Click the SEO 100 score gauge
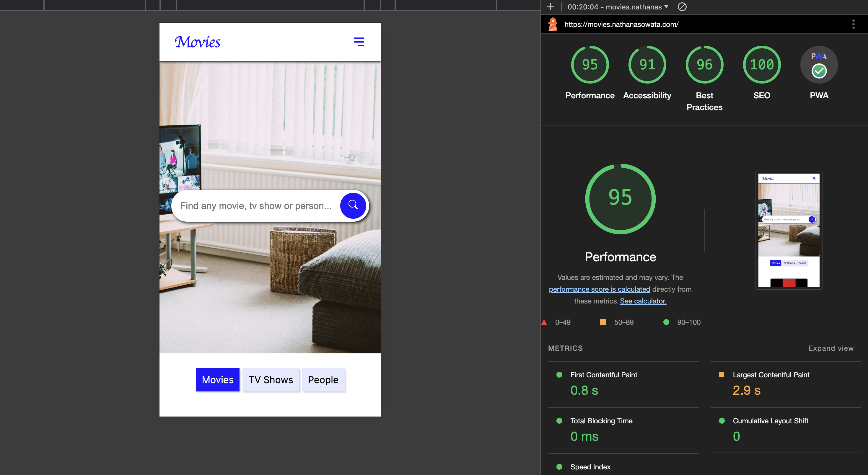This screenshot has height=475, width=868. pos(761,65)
